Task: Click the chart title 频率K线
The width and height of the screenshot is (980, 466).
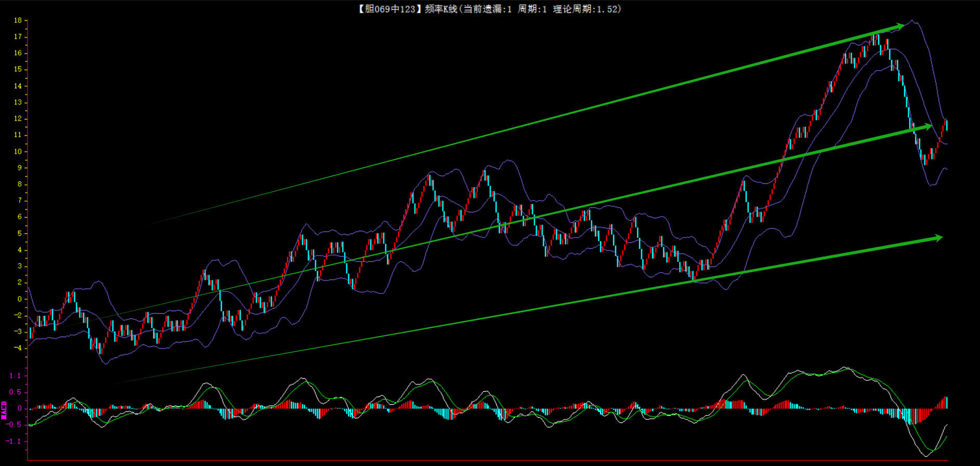Action: coord(441,9)
